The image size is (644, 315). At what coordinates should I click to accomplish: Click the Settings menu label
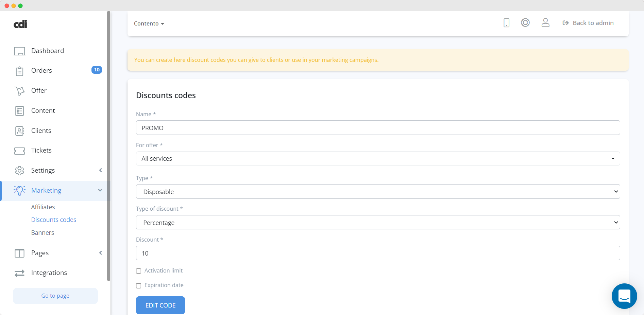[43, 170]
